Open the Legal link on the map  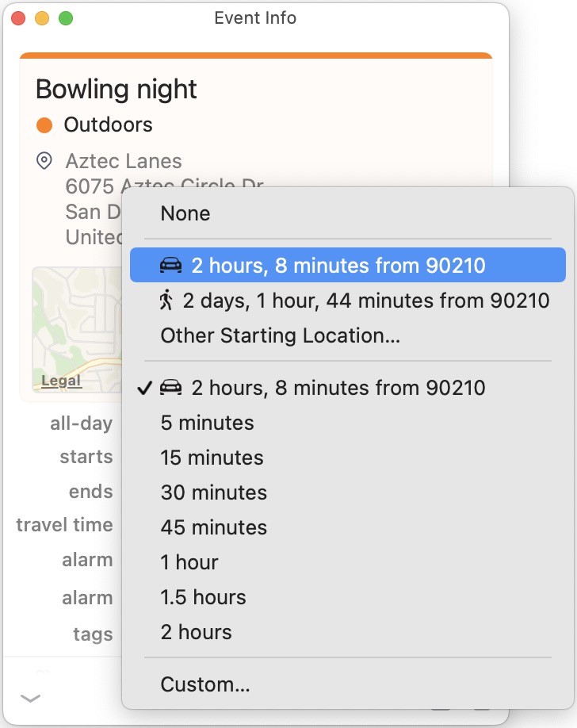(61, 381)
